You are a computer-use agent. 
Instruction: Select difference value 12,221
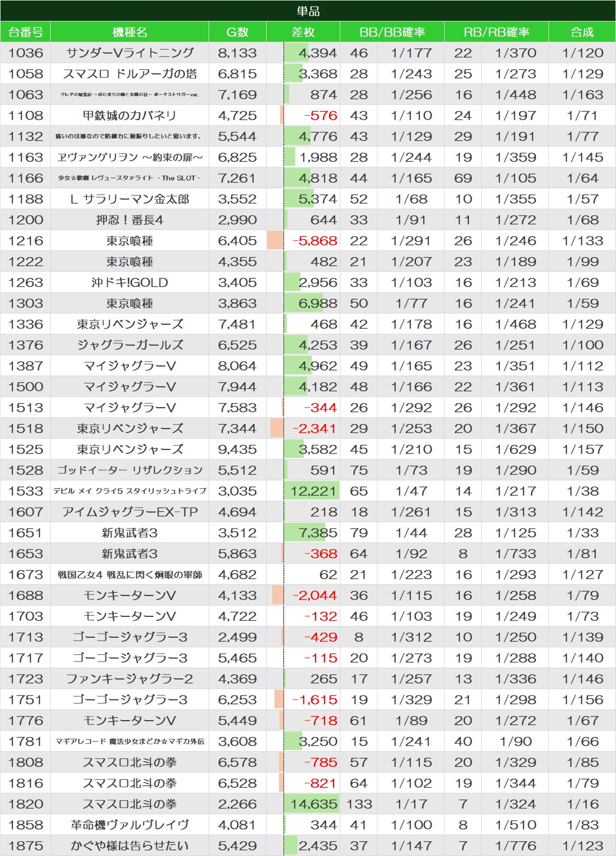pos(313,491)
